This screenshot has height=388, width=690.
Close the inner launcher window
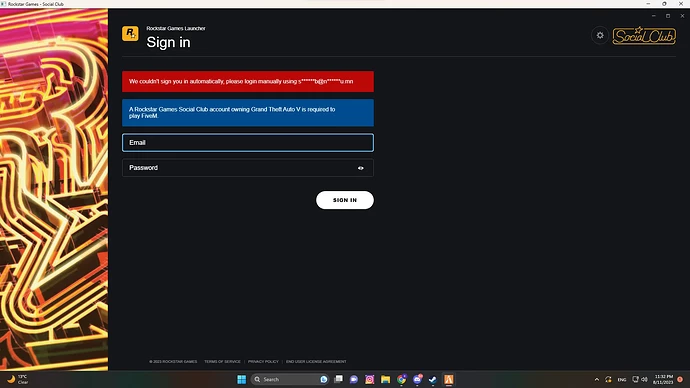click(682, 16)
